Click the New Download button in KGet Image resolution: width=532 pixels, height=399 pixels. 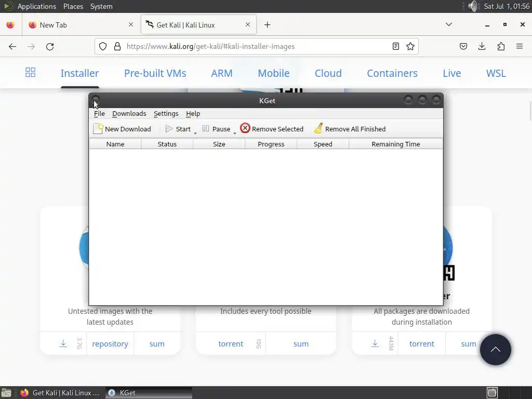pyautogui.click(x=122, y=129)
